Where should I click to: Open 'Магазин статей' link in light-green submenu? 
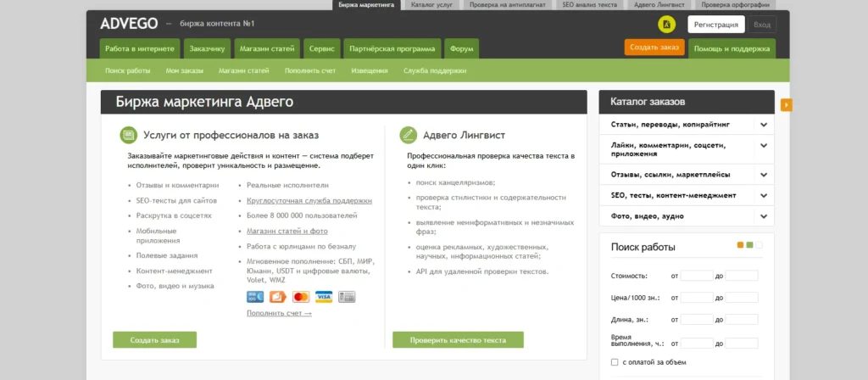[243, 71]
